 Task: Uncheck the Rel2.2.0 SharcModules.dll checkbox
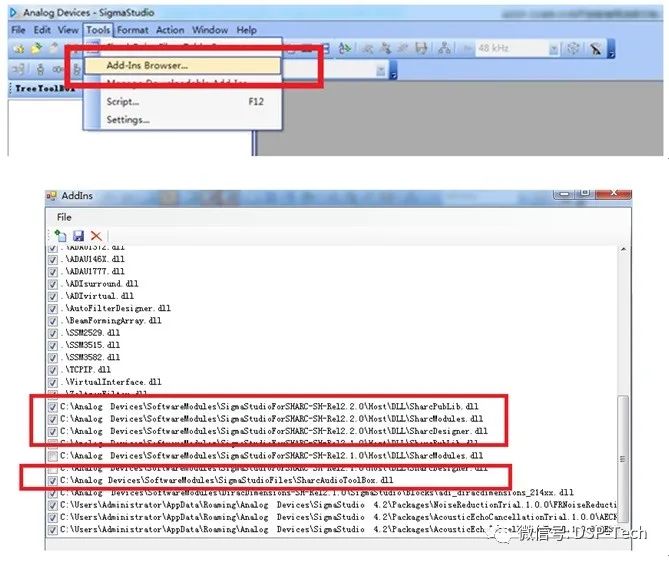click(53, 420)
